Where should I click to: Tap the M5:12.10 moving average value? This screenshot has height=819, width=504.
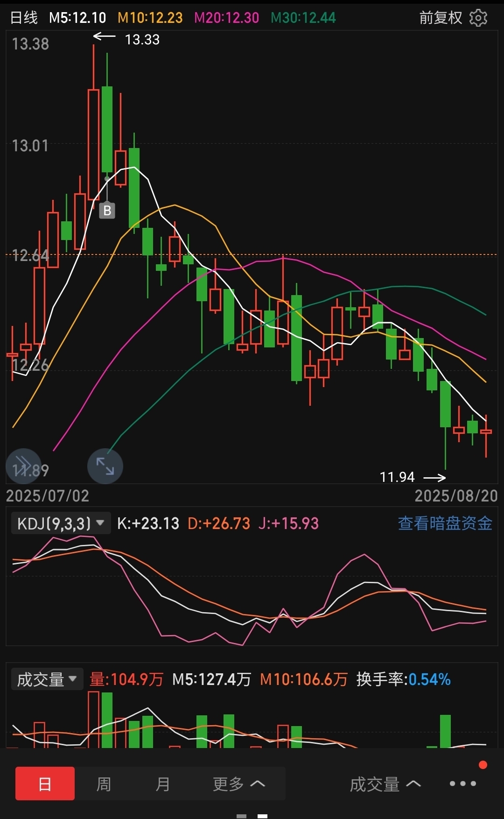(x=77, y=18)
